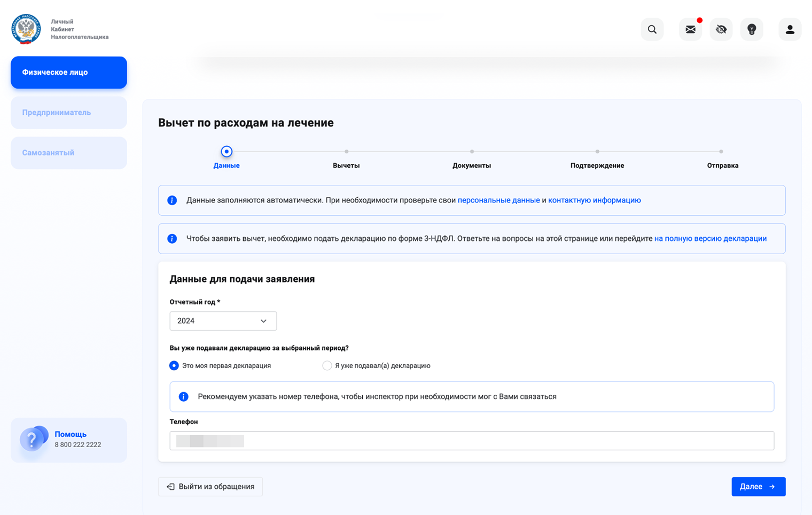Toggle the crossed-out eye visibility icon
The width and height of the screenshot is (812, 515).
click(721, 29)
